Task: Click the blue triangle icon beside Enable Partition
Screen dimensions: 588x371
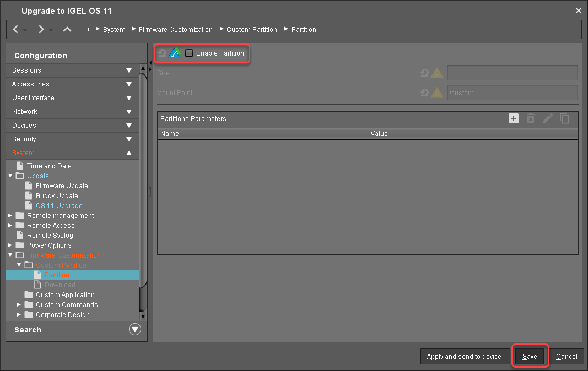Action: 175,53
